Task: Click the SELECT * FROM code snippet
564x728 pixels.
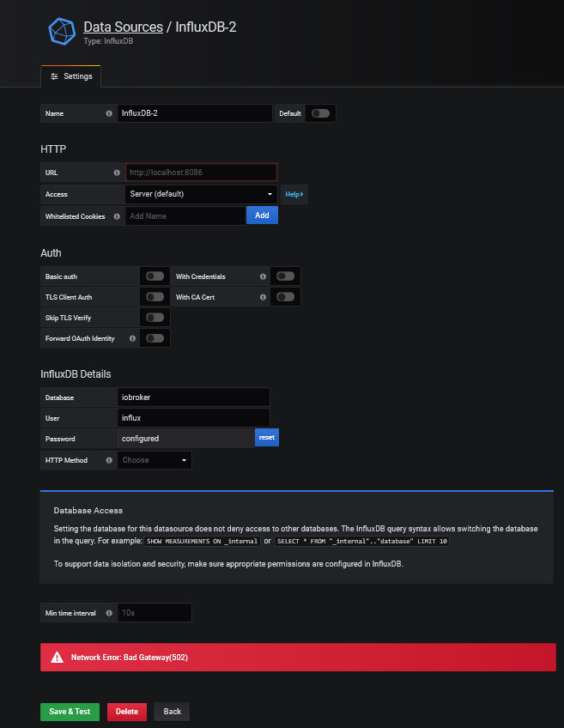Action: pyautogui.click(x=362, y=542)
